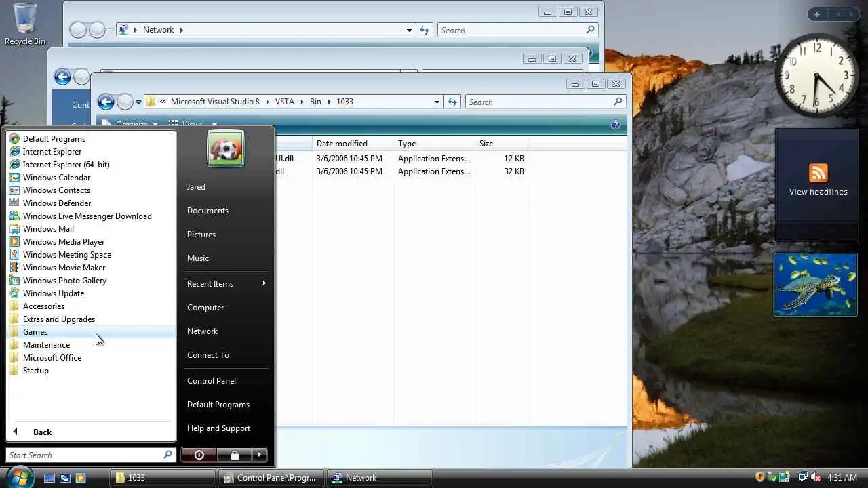The width and height of the screenshot is (868, 488).
Task: Open the shutdown options arrow menu
Action: pos(260,455)
